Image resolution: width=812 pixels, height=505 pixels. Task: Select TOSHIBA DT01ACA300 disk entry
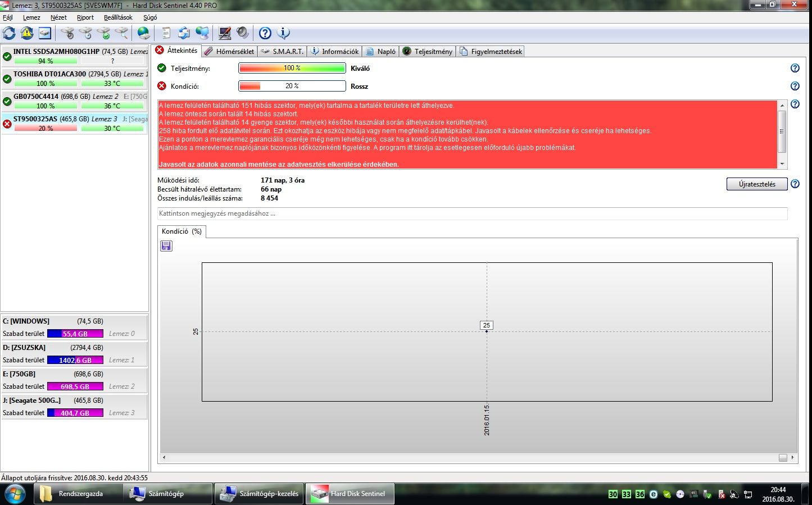point(75,78)
